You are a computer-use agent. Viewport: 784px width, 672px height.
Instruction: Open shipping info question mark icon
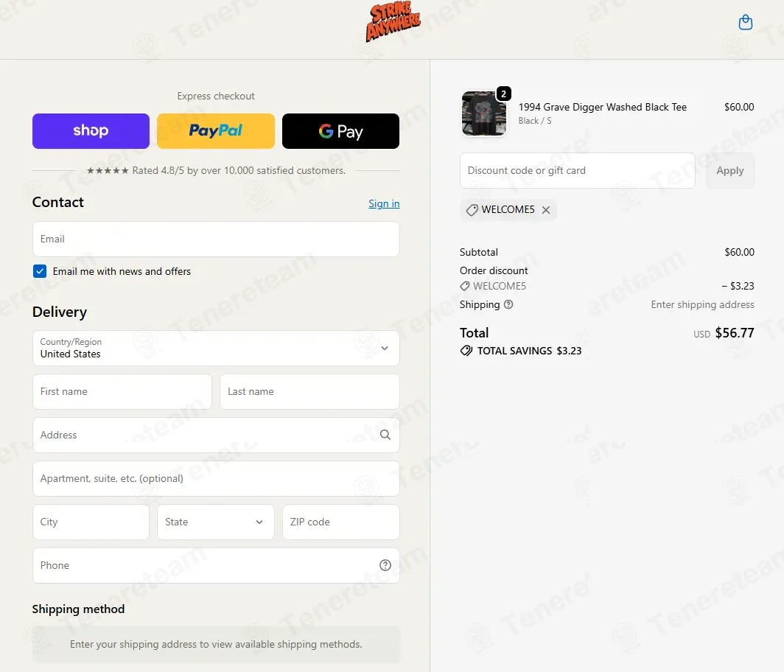point(508,304)
